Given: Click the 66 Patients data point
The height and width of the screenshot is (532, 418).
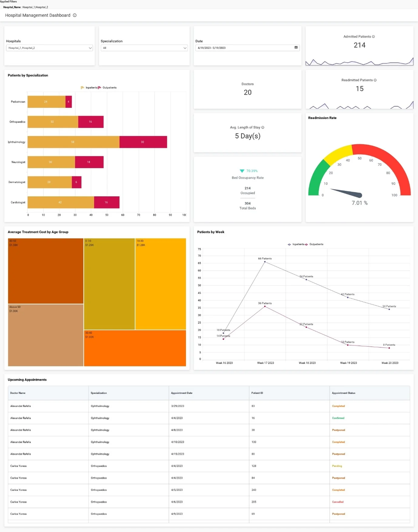Looking at the screenshot, I should click(265, 262).
